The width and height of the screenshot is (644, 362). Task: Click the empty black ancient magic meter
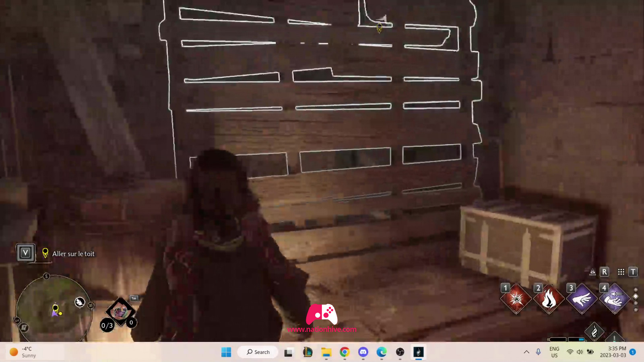point(557,339)
